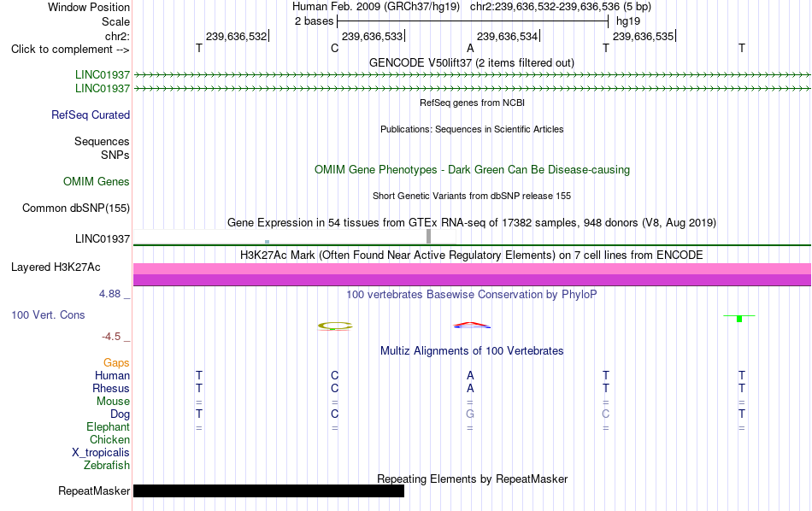Click the Scale label

[116, 21]
